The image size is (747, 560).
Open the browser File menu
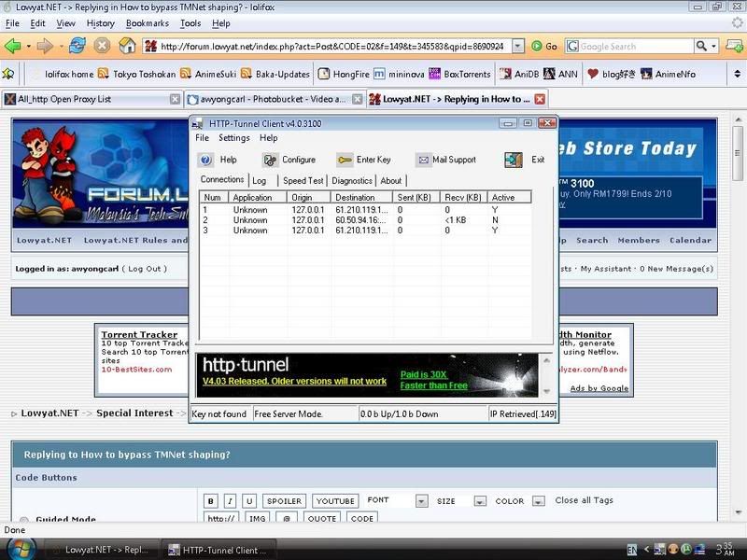coord(12,23)
